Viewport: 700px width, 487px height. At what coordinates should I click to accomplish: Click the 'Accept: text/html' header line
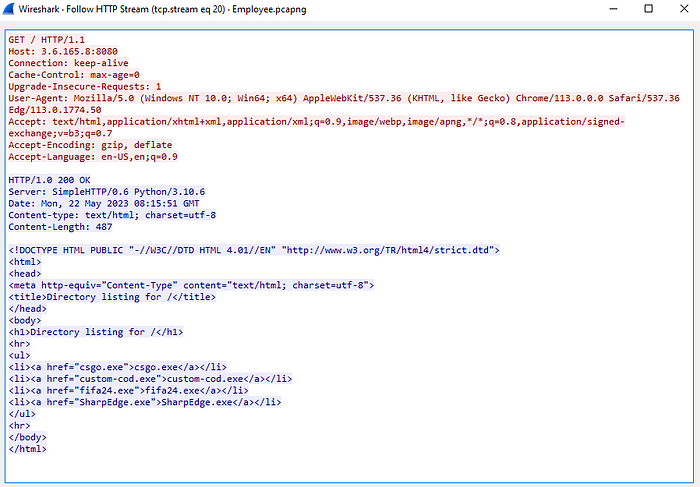(x=317, y=121)
